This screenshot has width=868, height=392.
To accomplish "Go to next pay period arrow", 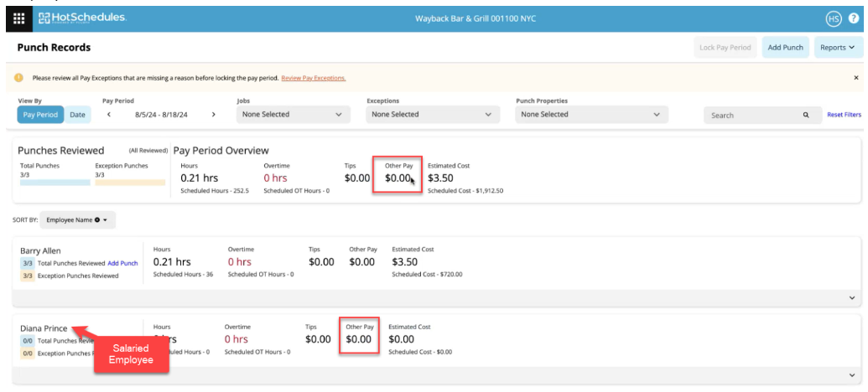I will click(213, 115).
